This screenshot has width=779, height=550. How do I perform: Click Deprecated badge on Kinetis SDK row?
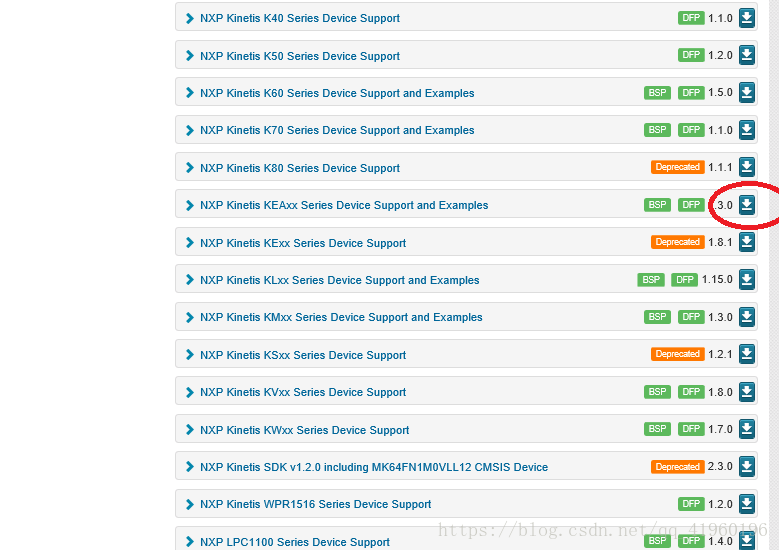coord(677,467)
